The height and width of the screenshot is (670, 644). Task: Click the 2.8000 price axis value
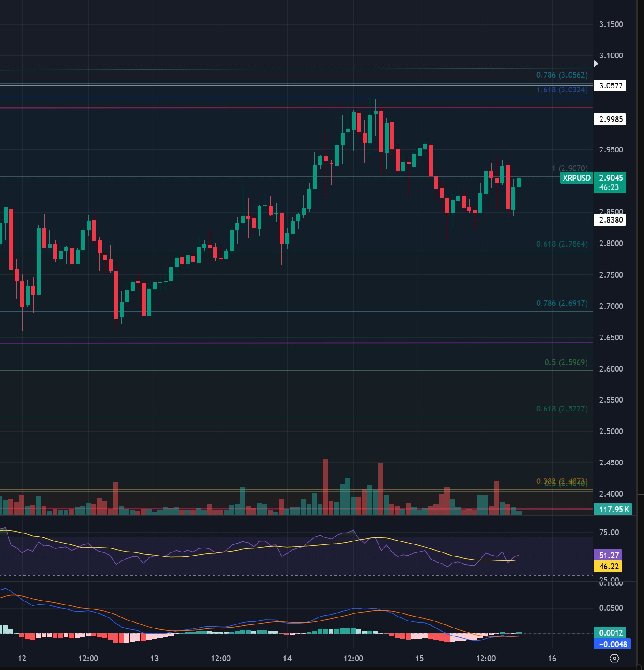611,244
